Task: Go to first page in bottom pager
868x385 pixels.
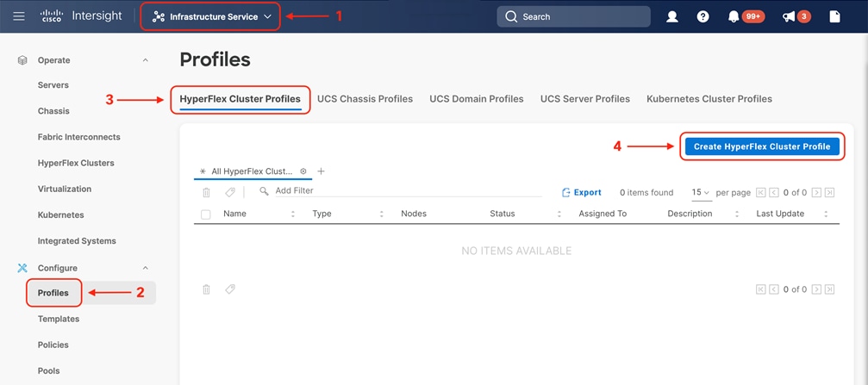Action: point(761,289)
